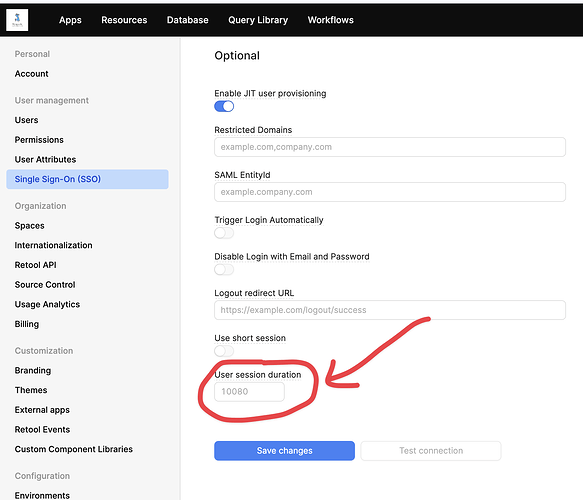Open Query Library in the top bar
This screenshot has height=500, width=583.
[x=258, y=20]
